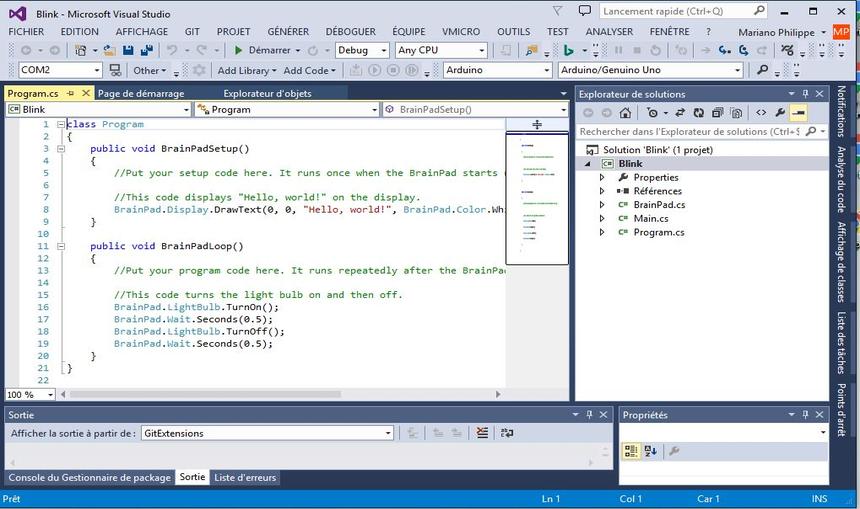This screenshot has width=860, height=509.
Task: Toggle the Preview Selected Items button in Solution Explorer
Action: (x=799, y=113)
